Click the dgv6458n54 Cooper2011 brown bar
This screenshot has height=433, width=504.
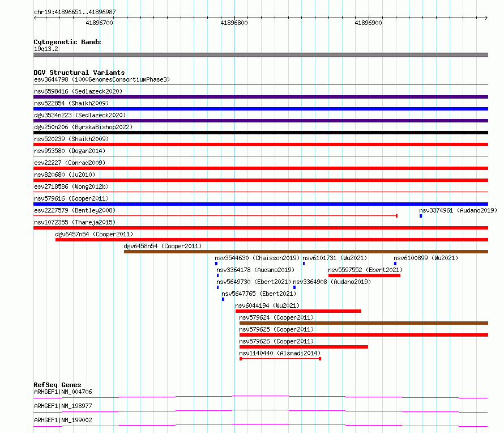(306, 252)
